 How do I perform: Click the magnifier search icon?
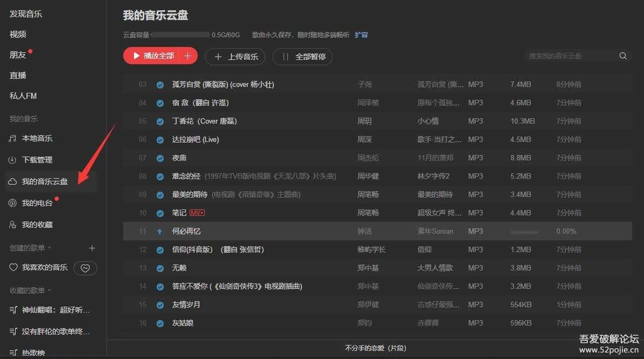coord(623,56)
